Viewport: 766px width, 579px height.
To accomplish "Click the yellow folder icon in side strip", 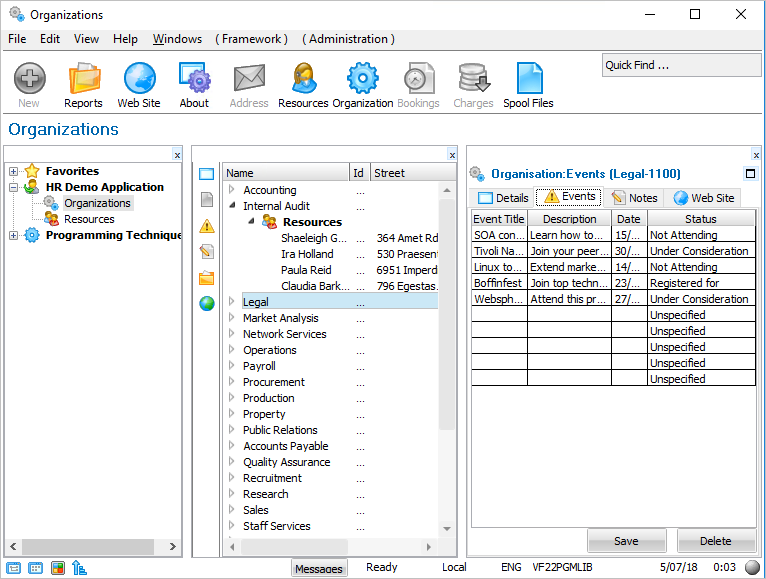I will (x=207, y=278).
